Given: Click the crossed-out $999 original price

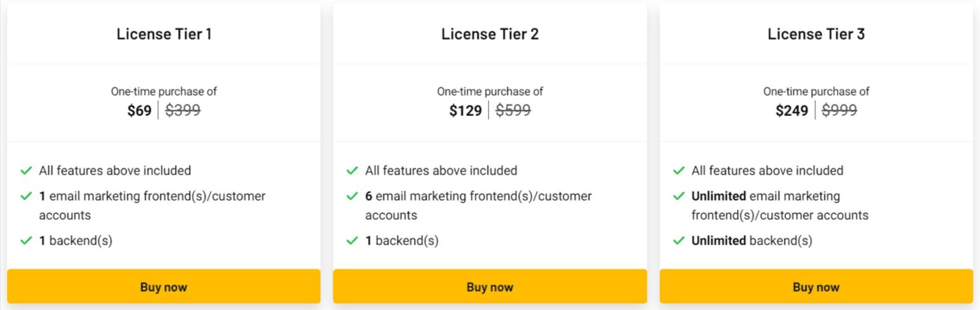Looking at the screenshot, I should (839, 111).
